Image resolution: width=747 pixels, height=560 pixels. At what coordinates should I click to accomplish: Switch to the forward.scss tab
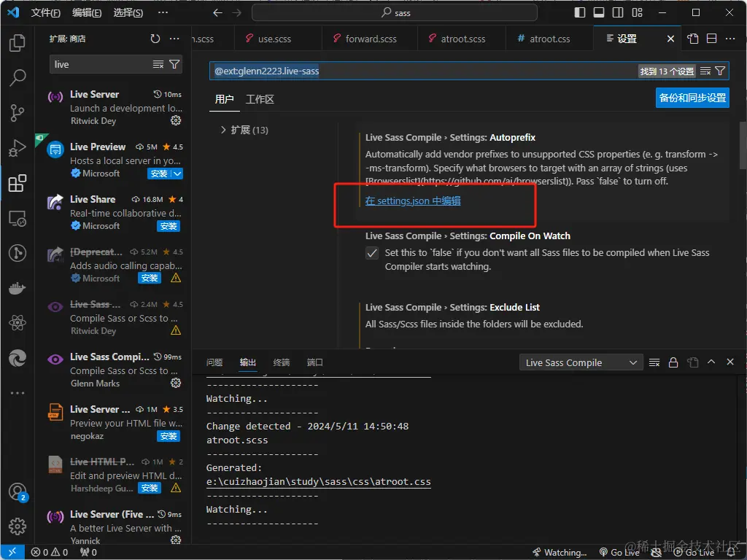point(370,39)
